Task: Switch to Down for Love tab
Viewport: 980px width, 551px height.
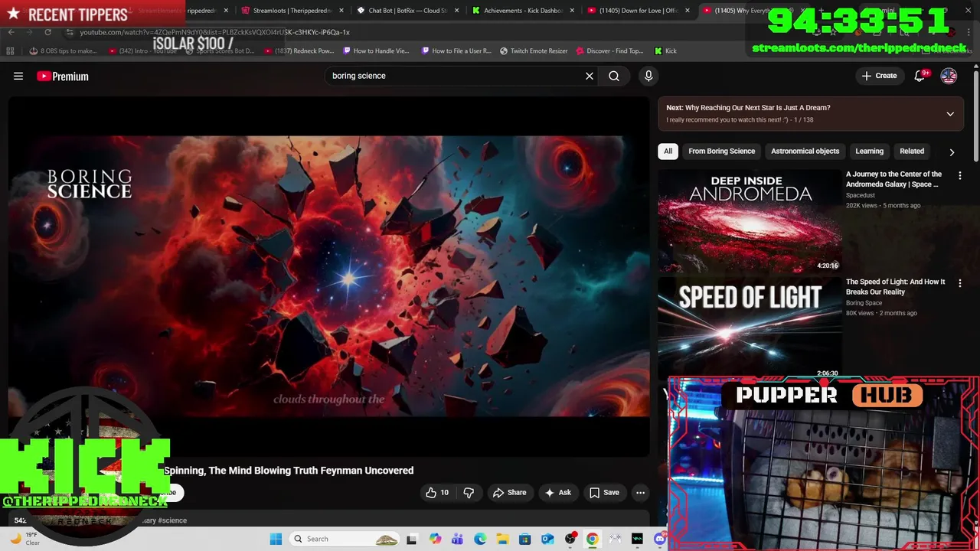Action: point(637,11)
